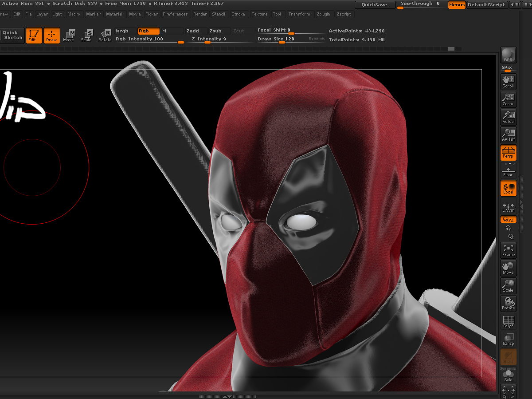Open the Stencil menu

click(x=219, y=14)
